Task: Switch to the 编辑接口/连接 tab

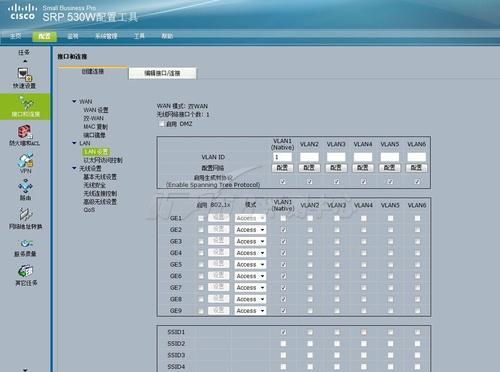Action: pos(162,73)
